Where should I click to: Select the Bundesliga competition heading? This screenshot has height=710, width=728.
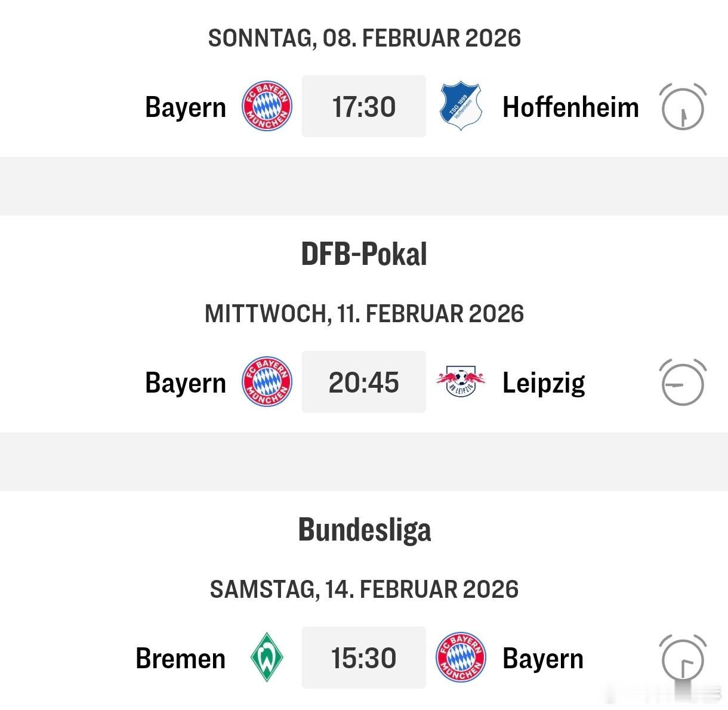[x=364, y=530]
